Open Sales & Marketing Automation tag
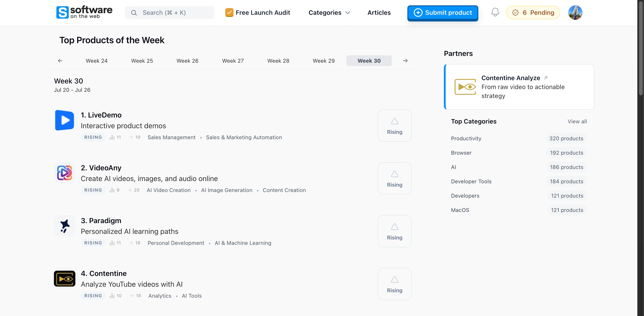 (x=244, y=137)
